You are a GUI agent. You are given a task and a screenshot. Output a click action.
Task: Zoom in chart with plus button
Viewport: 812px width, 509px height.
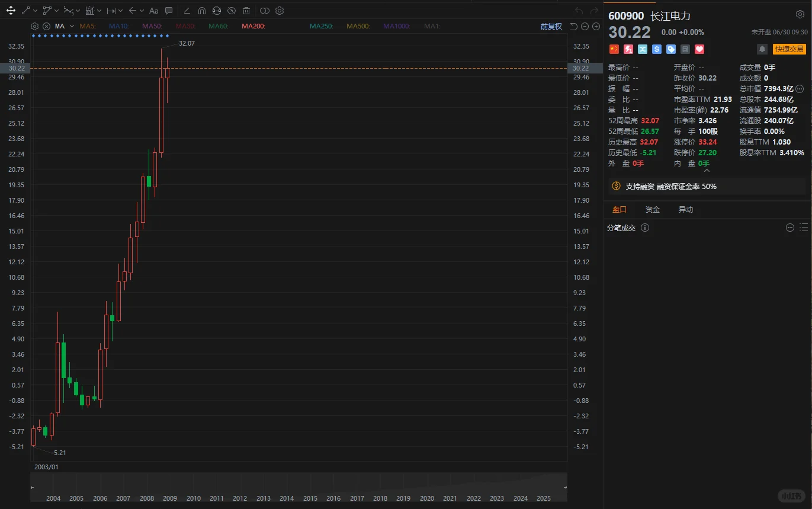pyautogui.click(x=596, y=26)
